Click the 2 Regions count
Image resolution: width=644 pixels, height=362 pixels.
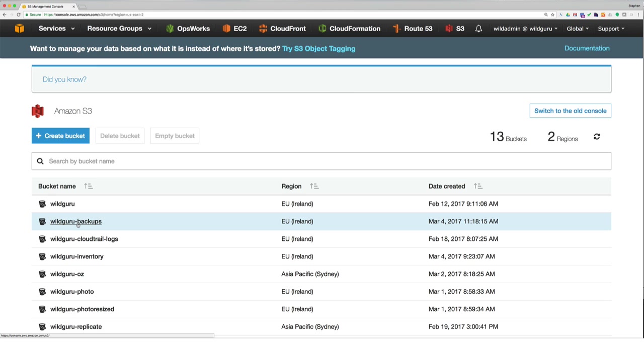point(562,137)
